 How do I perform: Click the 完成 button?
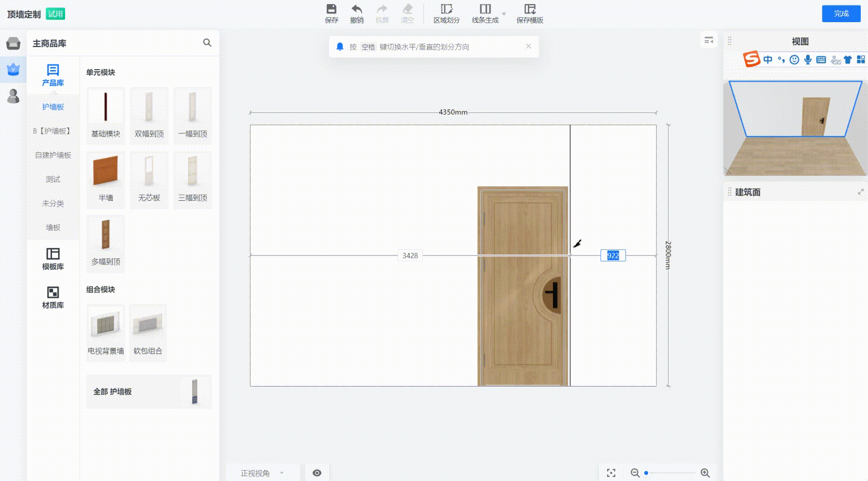[x=841, y=14]
